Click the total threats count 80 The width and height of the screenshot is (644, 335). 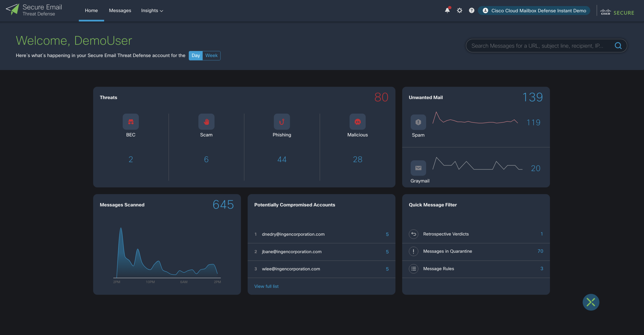pos(381,97)
